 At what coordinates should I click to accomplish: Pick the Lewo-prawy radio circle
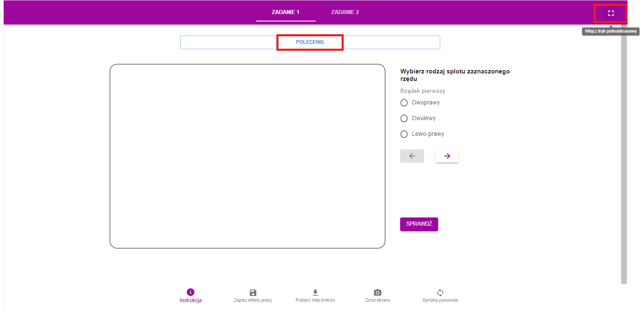(x=404, y=134)
